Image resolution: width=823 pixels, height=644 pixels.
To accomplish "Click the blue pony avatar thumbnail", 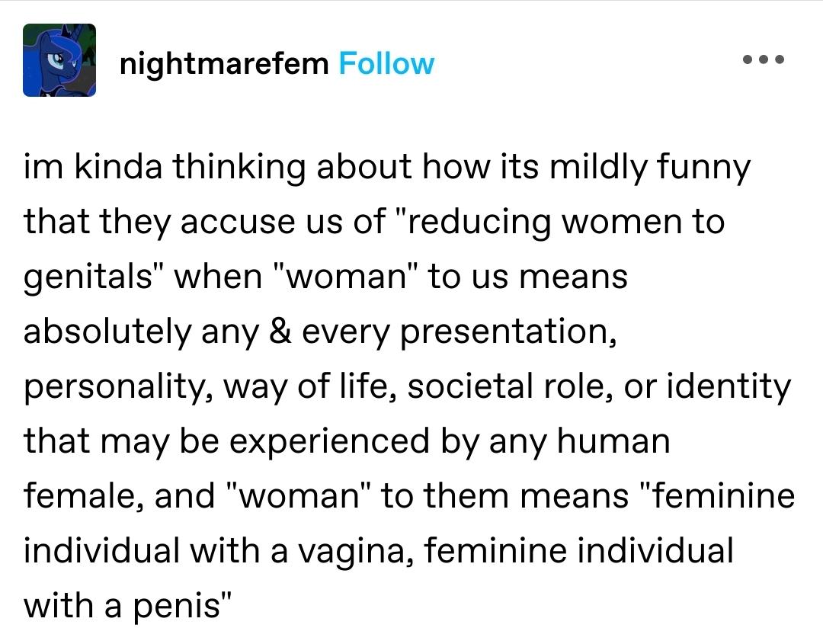I will tap(59, 60).
